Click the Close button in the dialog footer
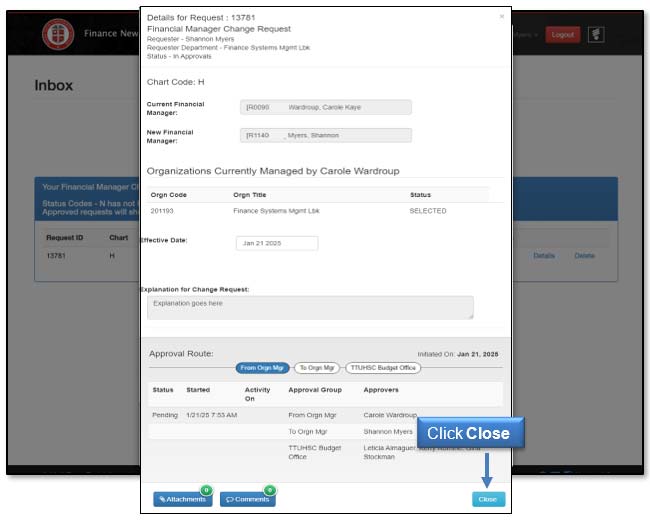The height and width of the screenshot is (523, 650). point(488,499)
